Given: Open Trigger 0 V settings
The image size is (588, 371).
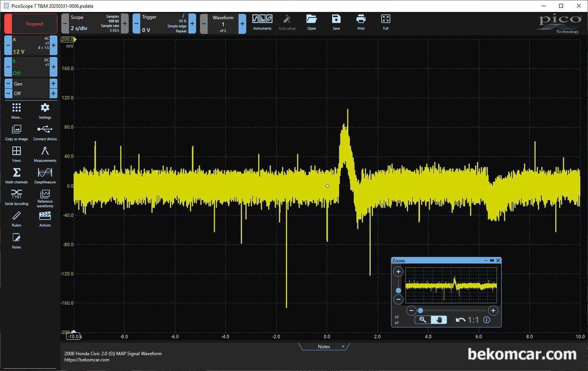Looking at the screenshot, I should [164, 23].
